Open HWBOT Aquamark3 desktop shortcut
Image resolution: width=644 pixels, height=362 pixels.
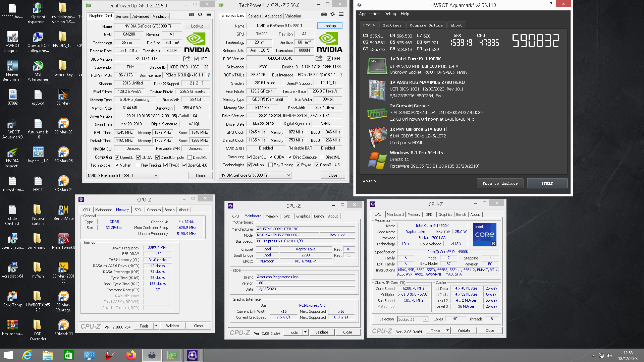tap(12, 129)
